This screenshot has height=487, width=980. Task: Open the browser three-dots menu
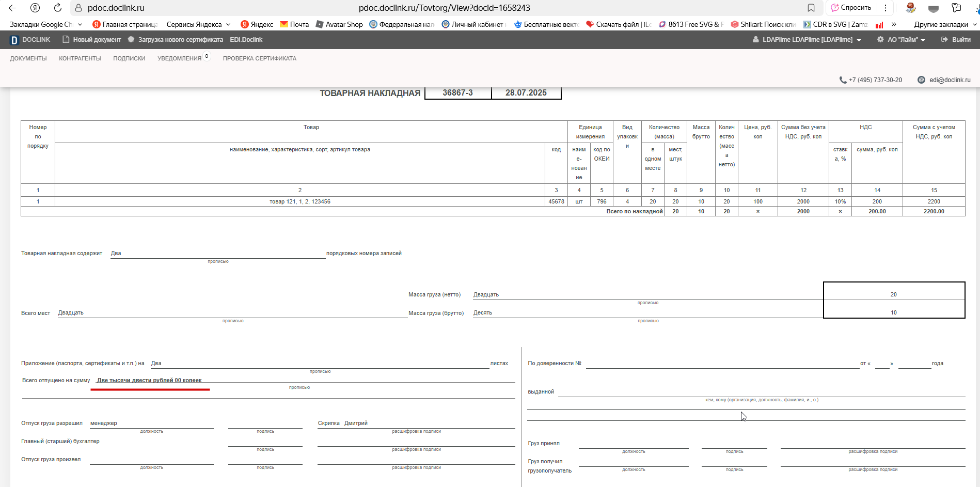click(886, 8)
